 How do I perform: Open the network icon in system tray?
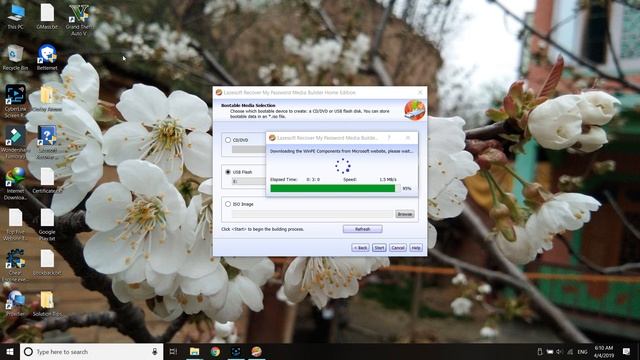point(570,351)
